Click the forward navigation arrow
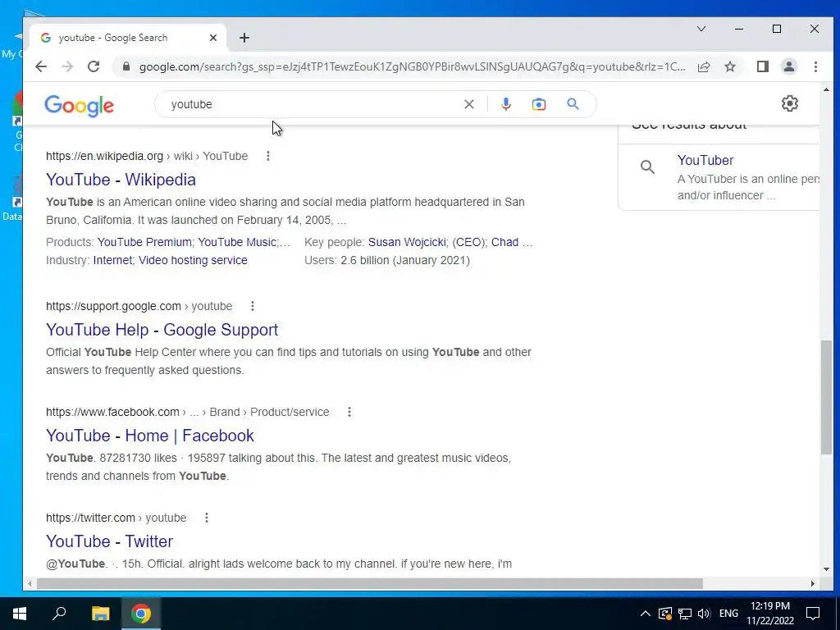 tap(67, 66)
